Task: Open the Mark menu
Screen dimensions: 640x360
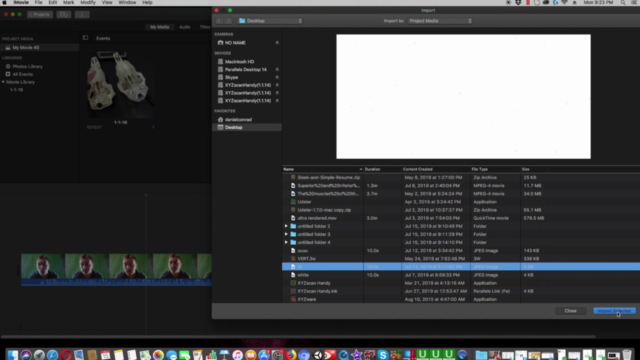Action: click(68, 2)
